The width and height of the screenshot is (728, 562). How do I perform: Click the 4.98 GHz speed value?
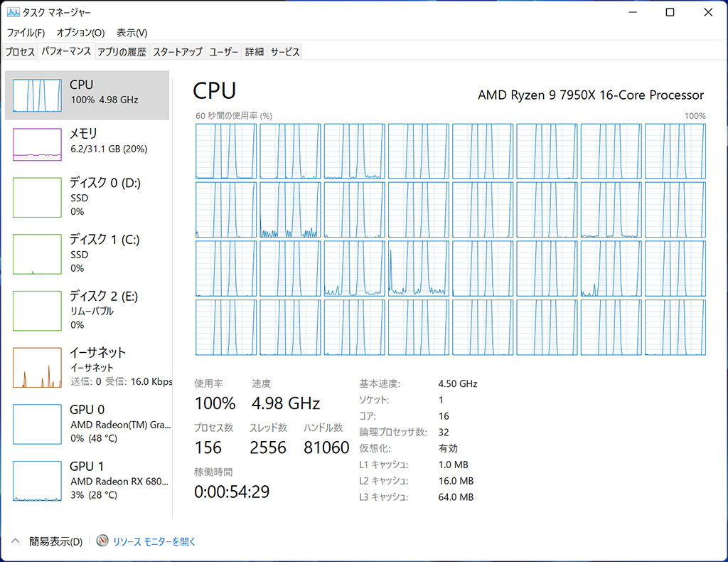(x=286, y=403)
